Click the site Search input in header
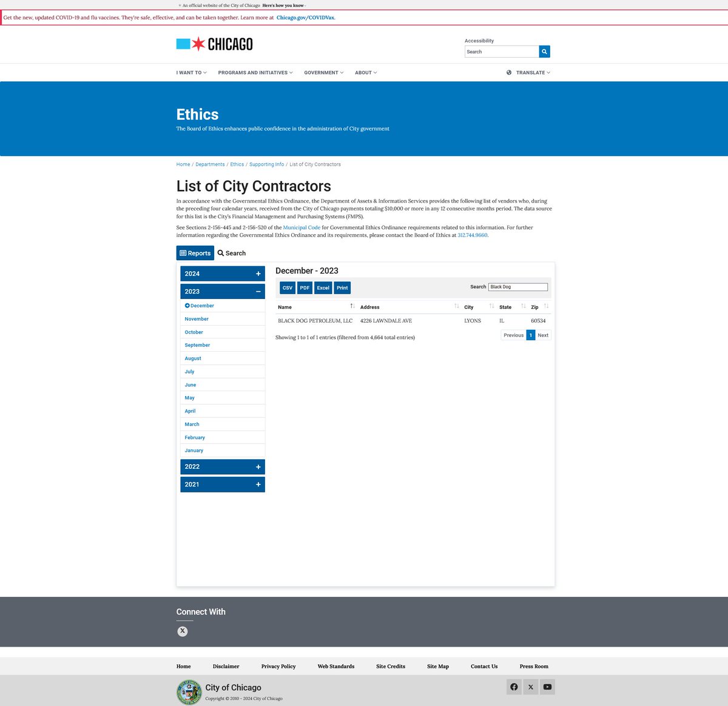728x706 pixels. (502, 52)
